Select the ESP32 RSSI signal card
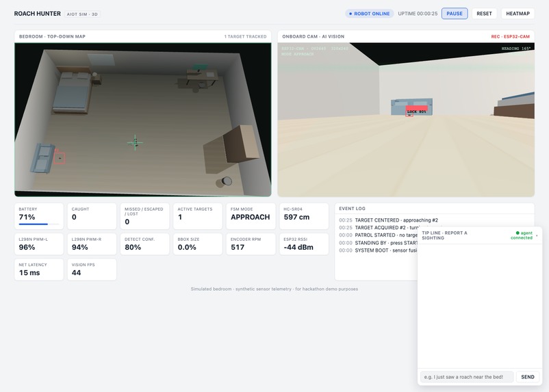Image resolution: width=549 pixels, height=392 pixels. (304, 244)
